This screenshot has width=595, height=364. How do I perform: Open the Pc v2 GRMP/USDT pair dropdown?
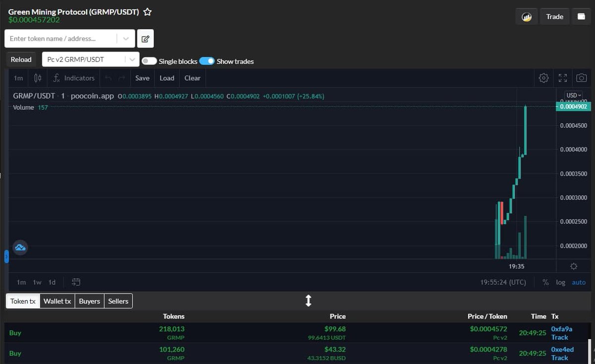91,59
